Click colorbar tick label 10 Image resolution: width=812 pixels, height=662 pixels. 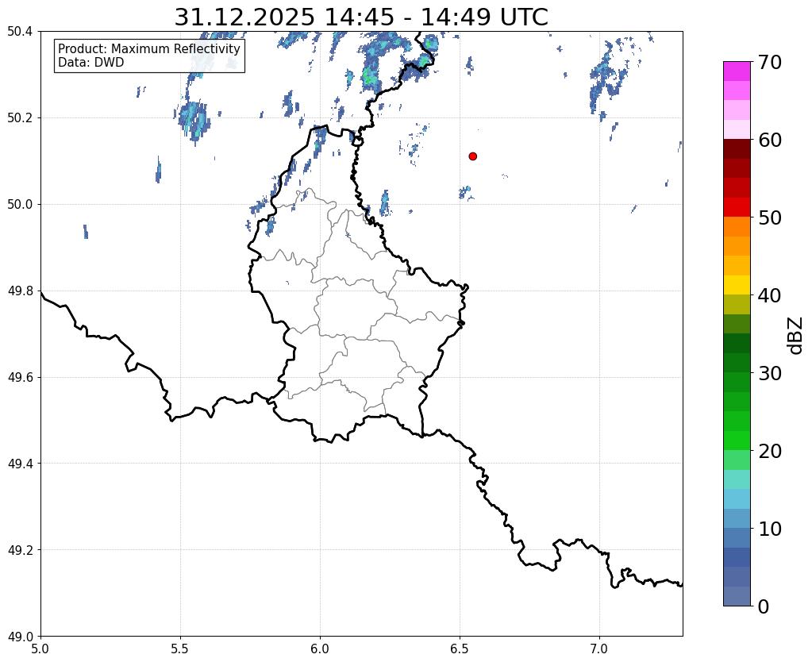pos(770,529)
